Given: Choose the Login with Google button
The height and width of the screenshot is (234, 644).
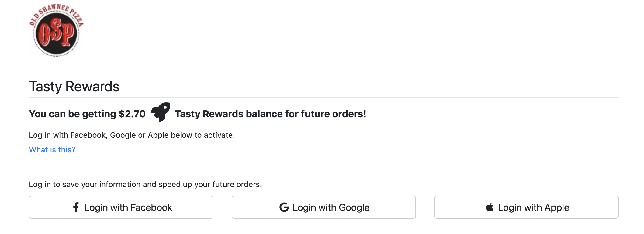Looking at the screenshot, I should click(x=324, y=207).
